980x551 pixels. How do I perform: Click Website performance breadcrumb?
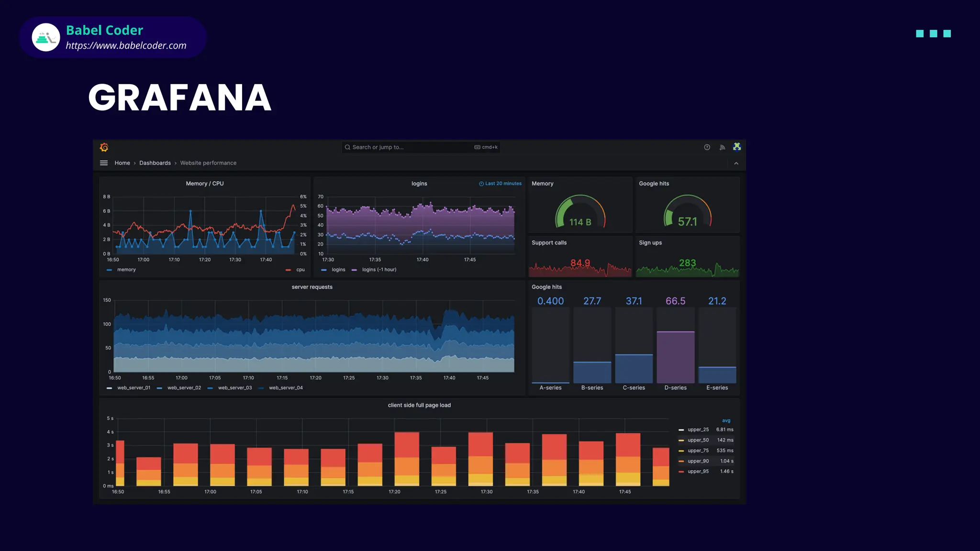tap(208, 163)
